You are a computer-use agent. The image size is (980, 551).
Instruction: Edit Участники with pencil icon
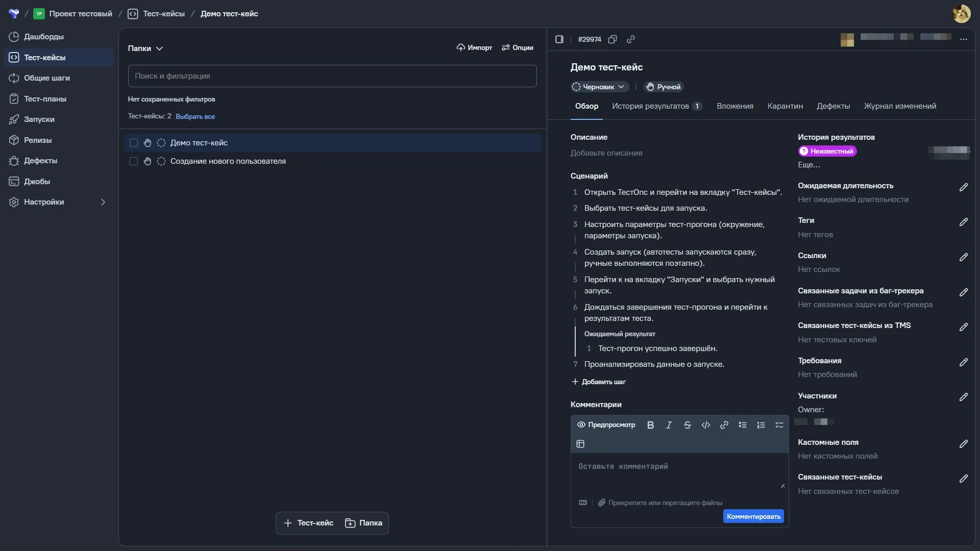click(x=964, y=397)
